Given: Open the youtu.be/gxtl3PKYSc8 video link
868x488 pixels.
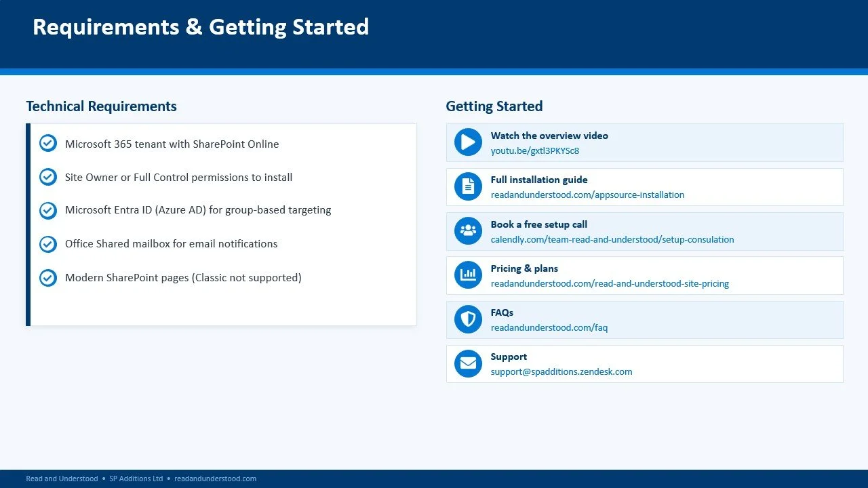Looking at the screenshot, I should (x=535, y=151).
